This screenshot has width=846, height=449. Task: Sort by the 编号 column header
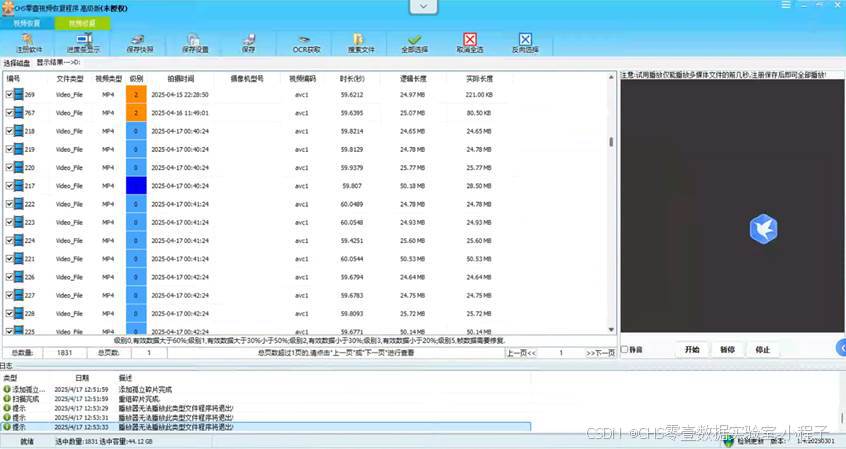[x=13, y=79]
